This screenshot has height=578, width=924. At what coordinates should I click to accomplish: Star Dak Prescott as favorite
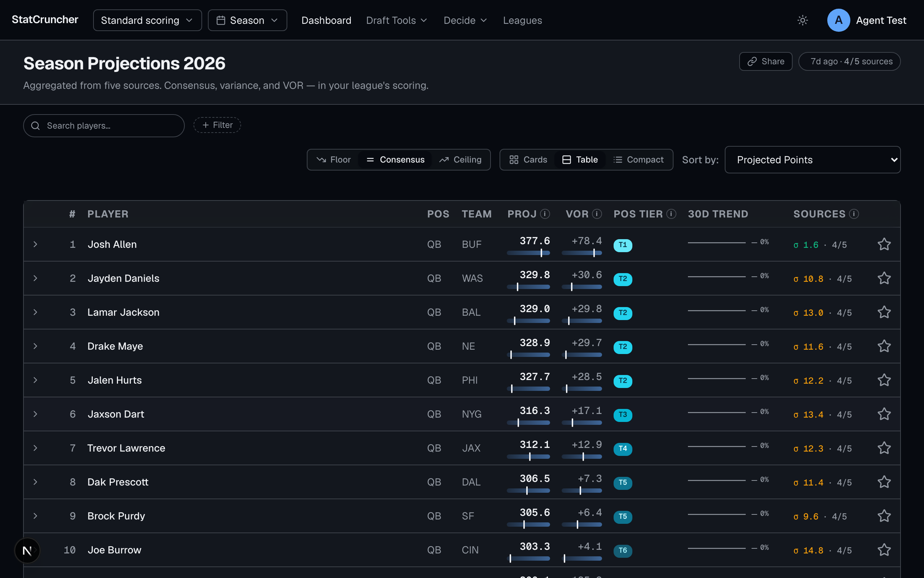[x=884, y=482]
